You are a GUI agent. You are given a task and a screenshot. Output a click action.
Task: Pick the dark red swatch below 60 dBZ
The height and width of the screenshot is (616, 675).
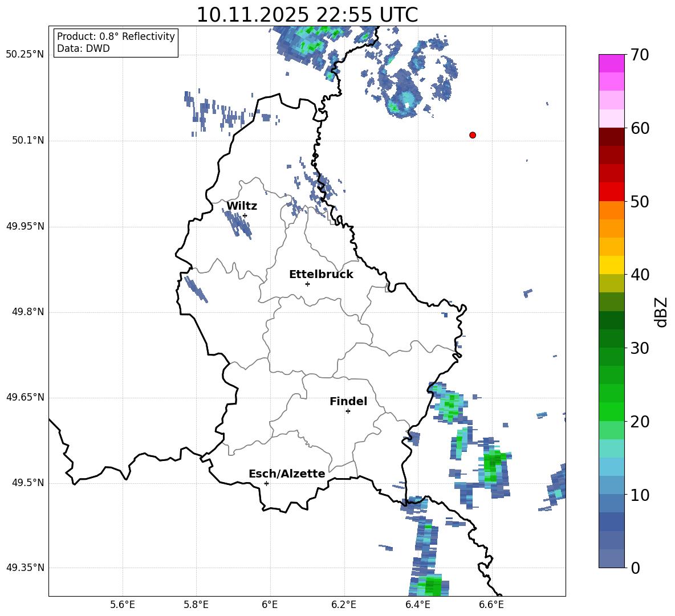pos(612,137)
